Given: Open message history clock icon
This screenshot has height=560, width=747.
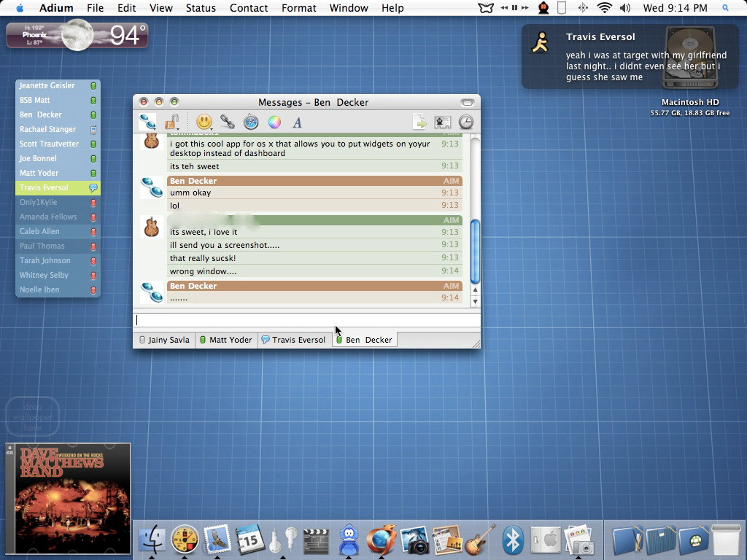Looking at the screenshot, I should [x=466, y=122].
